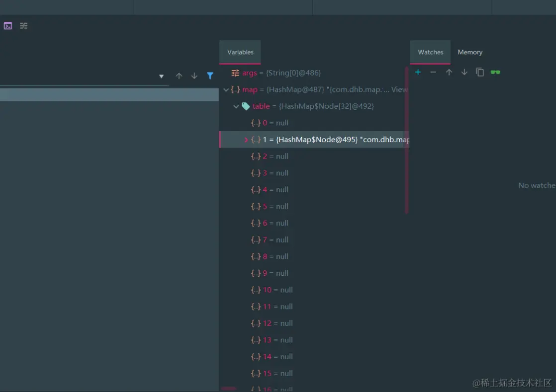This screenshot has height=392, width=556.
Task: Select table entry "11 = null"
Action: tap(314, 307)
